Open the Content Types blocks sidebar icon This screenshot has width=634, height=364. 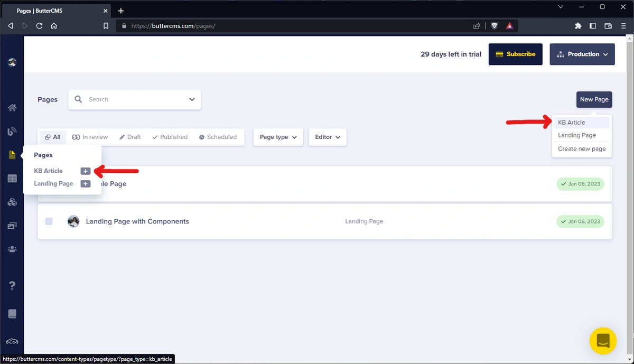[12, 202]
